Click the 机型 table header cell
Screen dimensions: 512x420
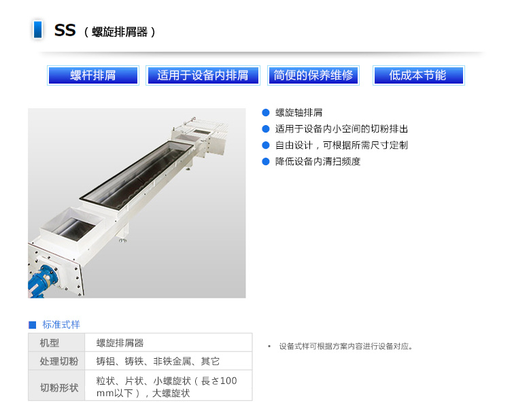56,343
